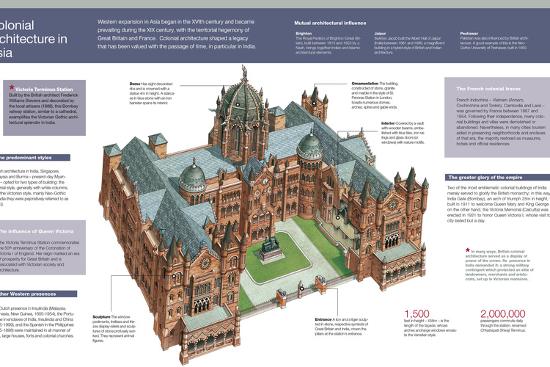Click the marker dot at the entrance gate
Image resolution: width=550 pixels, height=367 pixels.
click(302, 288)
